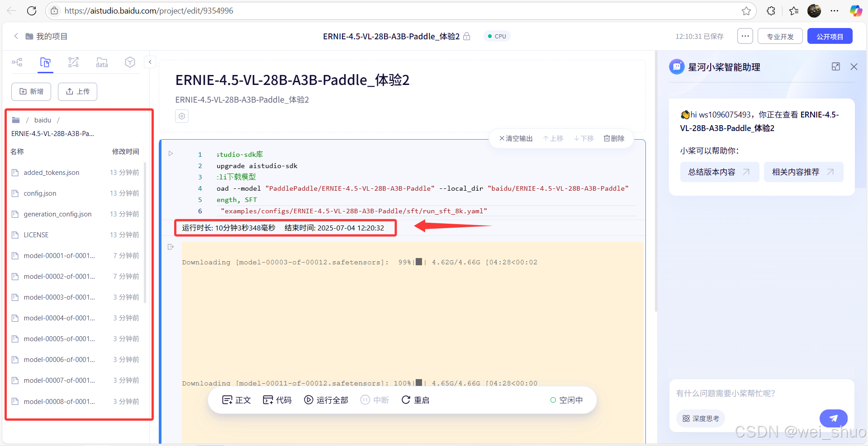Screen dimensions: 868x446
Task: Insert a 代码 code cell
Action: [x=277, y=400]
